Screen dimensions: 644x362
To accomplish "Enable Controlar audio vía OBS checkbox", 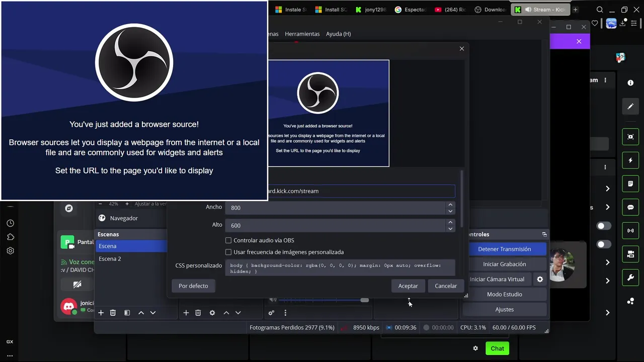I will point(228,240).
